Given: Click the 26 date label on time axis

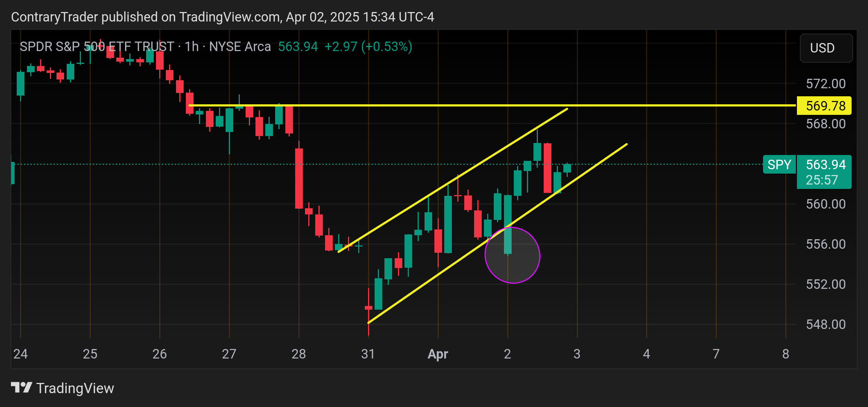Looking at the screenshot, I should point(160,354).
